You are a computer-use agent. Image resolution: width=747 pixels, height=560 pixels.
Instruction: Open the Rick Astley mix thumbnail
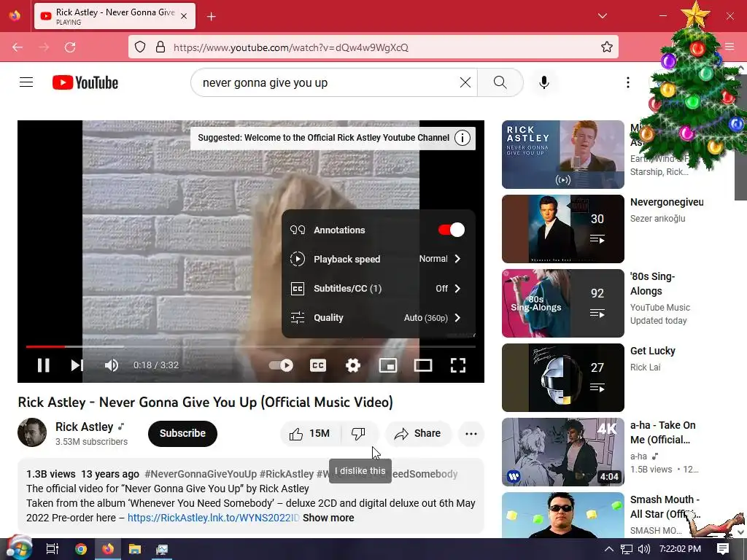(562, 155)
